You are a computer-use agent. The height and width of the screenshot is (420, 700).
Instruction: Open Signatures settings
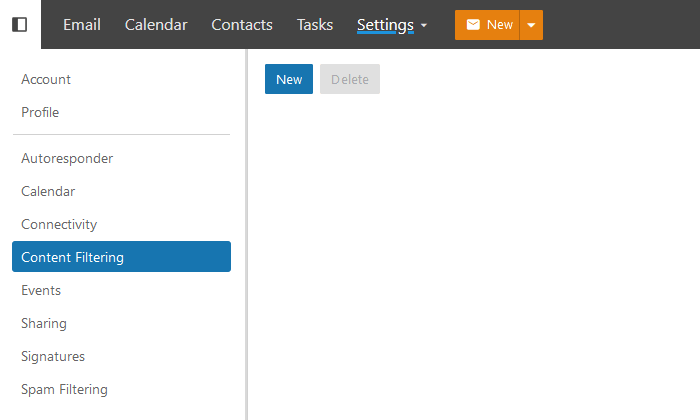point(53,357)
